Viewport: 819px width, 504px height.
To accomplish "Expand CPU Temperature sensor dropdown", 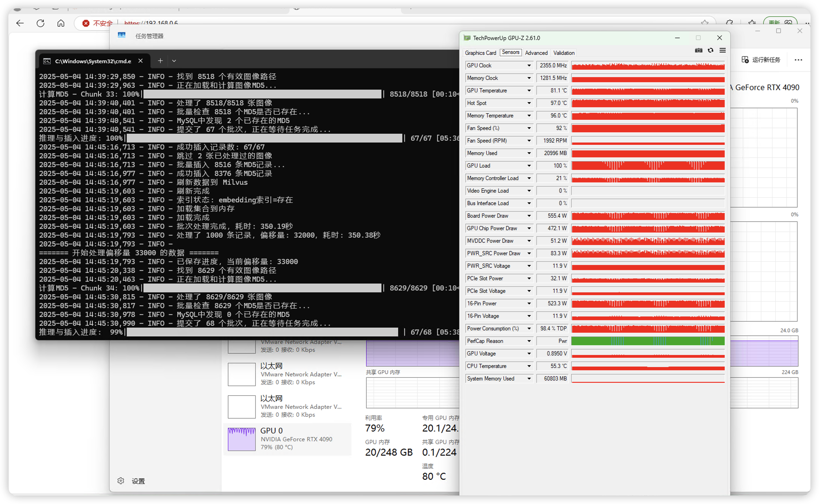I will click(529, 366).
